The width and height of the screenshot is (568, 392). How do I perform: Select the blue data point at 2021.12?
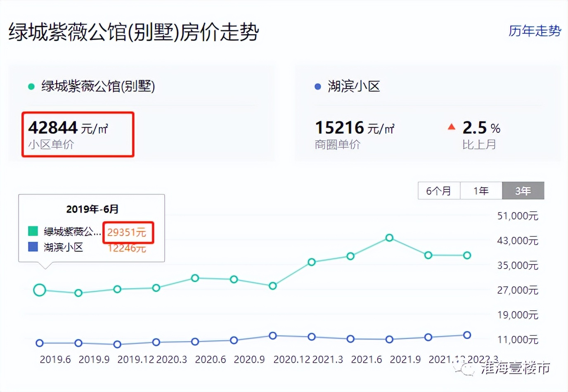tap(428, 337)
